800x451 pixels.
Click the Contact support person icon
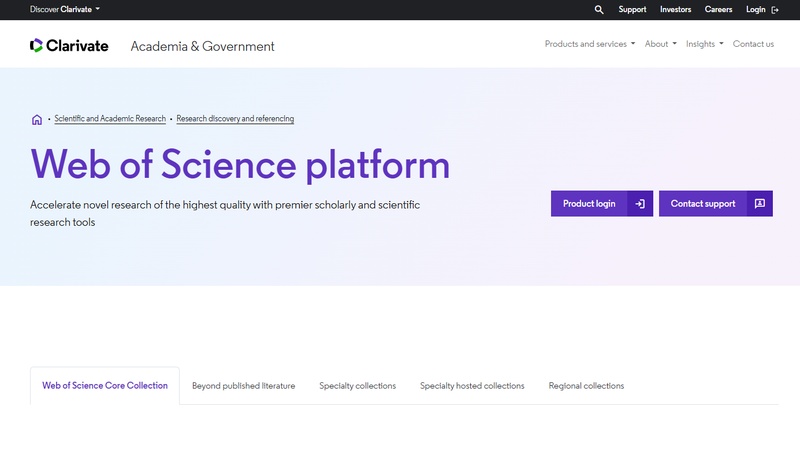point(760,204)
